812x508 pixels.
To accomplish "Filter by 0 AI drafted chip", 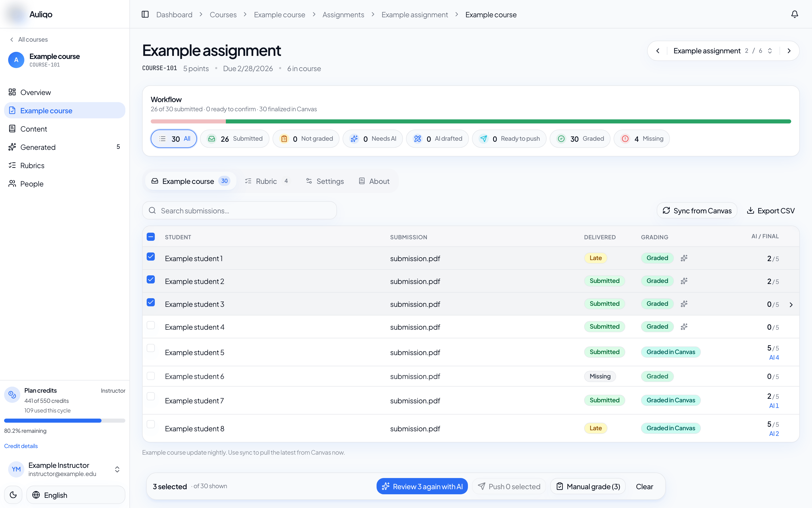I will tap(437, 139).
